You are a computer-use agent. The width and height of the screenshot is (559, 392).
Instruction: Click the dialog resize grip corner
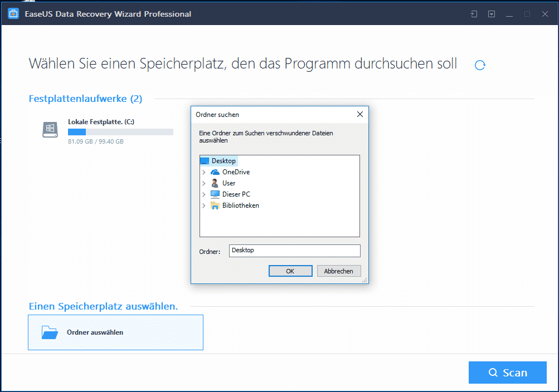364,281
